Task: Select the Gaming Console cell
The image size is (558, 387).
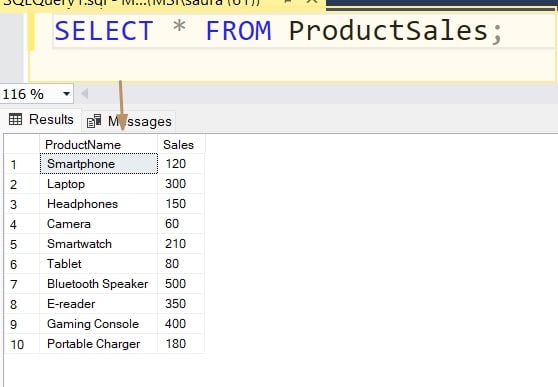Action: tap(99, 324)
